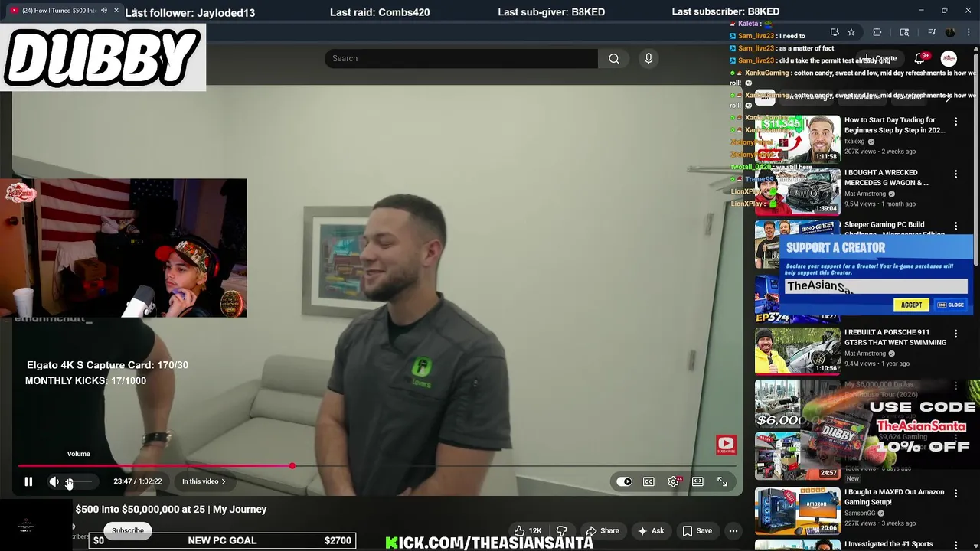Open the notifications bell
Screen dimensions: 980x551
tap(920, 58)
